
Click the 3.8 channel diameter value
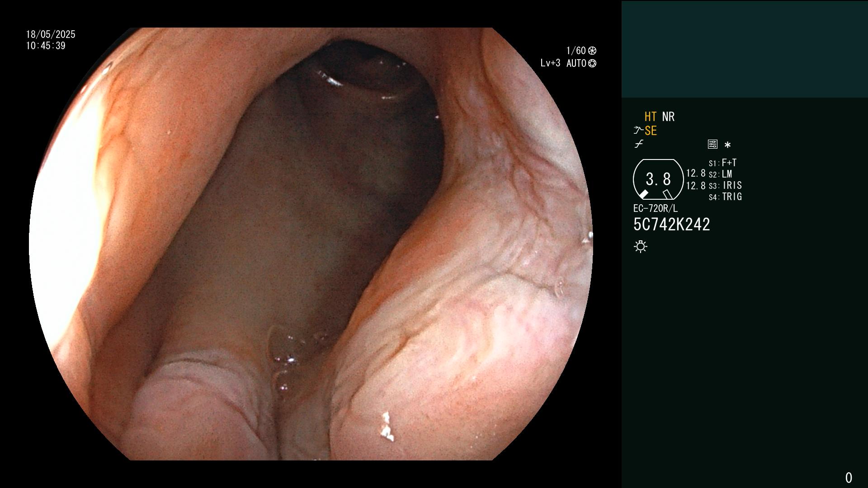coord(658,179)
